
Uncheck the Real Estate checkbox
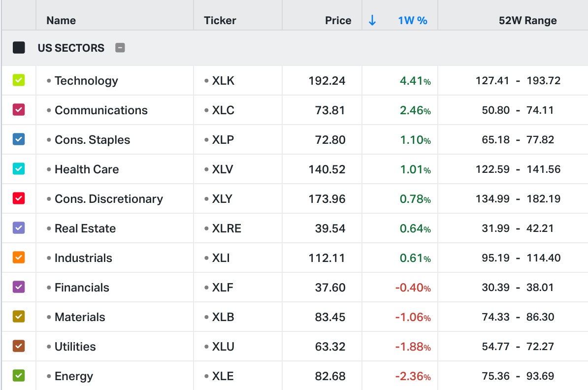(x=19, y=228)
